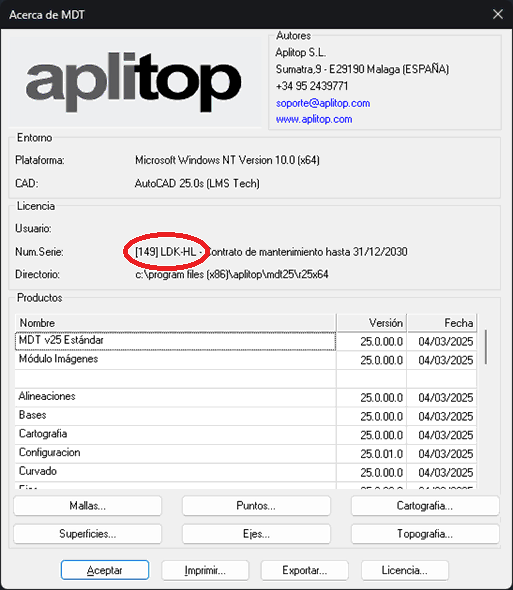Click the Ejes button
Viewport: 513px width, 590px height.
click(256, 534)
